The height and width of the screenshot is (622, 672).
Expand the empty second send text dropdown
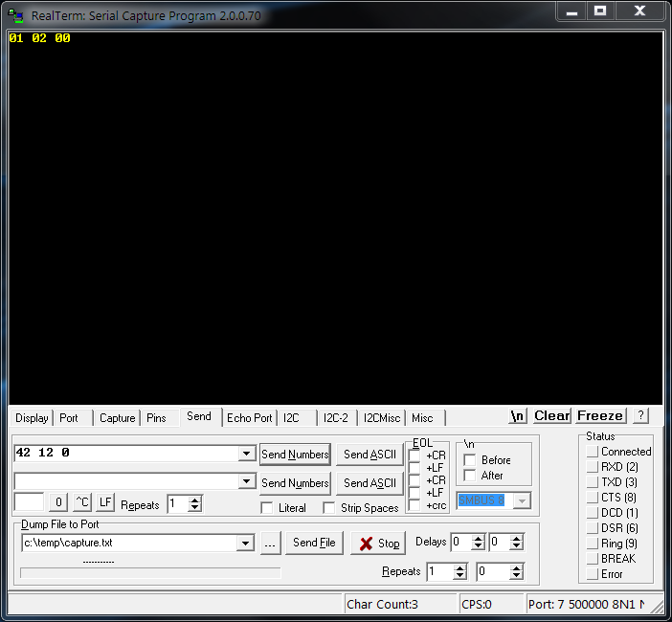click(246, 481)
